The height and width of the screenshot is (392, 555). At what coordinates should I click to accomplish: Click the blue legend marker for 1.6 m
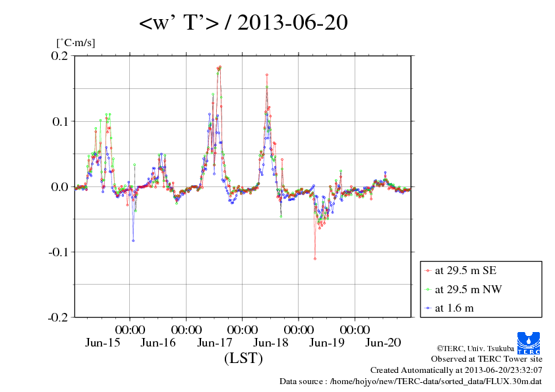[x=428, y=308]
